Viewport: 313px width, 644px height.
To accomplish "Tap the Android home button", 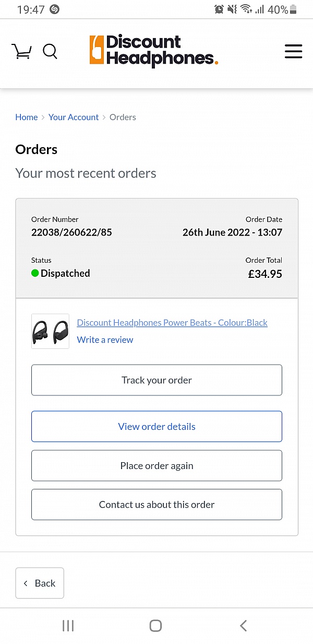I will click(155, 626).
